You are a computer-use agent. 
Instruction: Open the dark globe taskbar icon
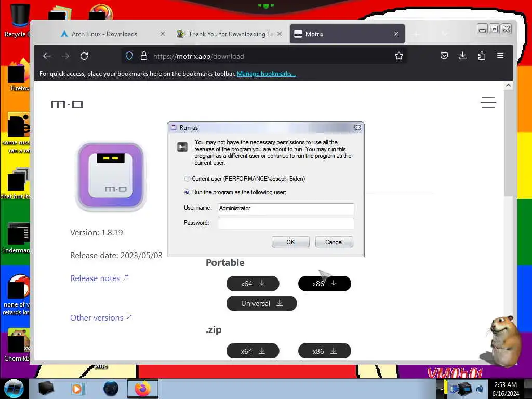(x=111, y=389)
